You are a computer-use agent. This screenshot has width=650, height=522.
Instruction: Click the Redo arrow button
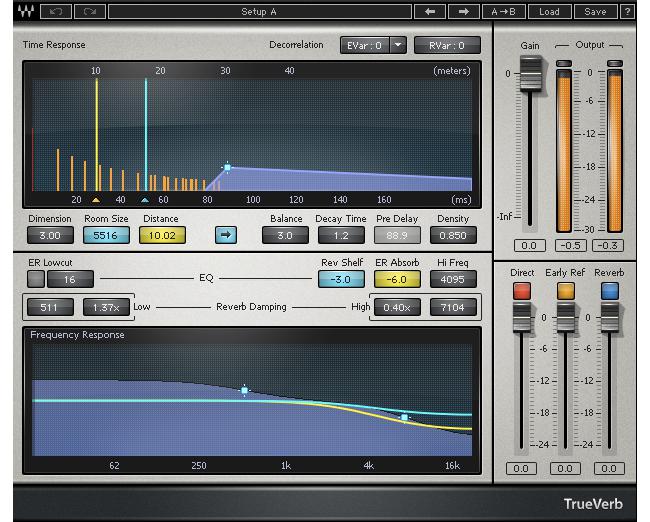[90, 12]
